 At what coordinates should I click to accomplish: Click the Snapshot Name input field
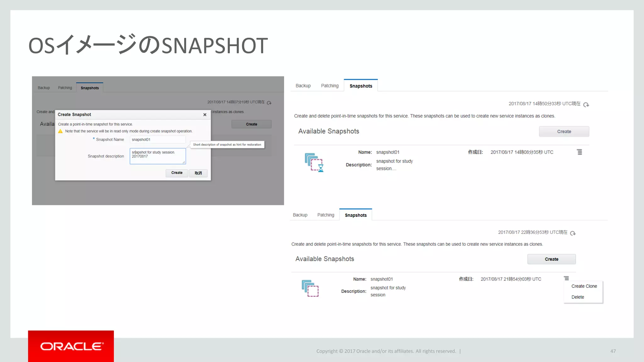point(158,140)
